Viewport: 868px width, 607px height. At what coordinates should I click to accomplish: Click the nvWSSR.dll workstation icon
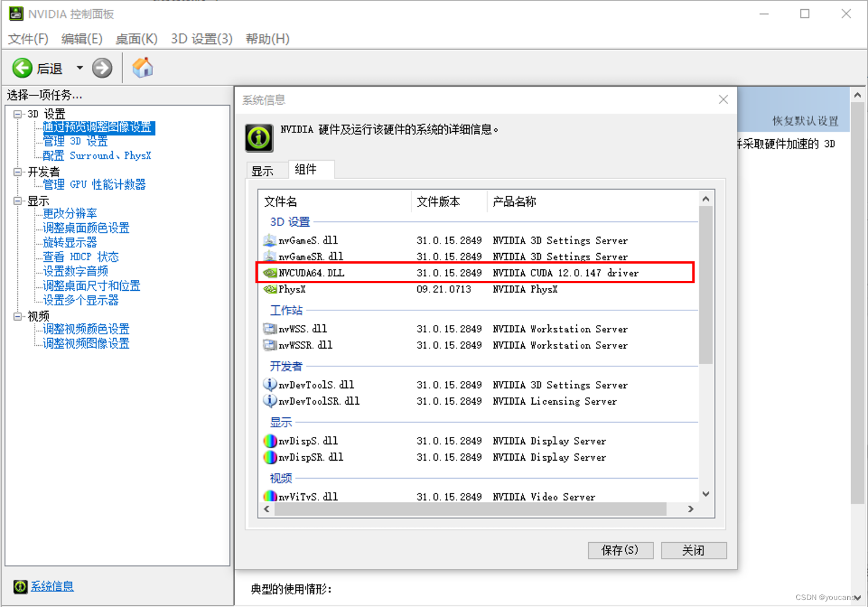pyautogui.click(x=270, y=345)
